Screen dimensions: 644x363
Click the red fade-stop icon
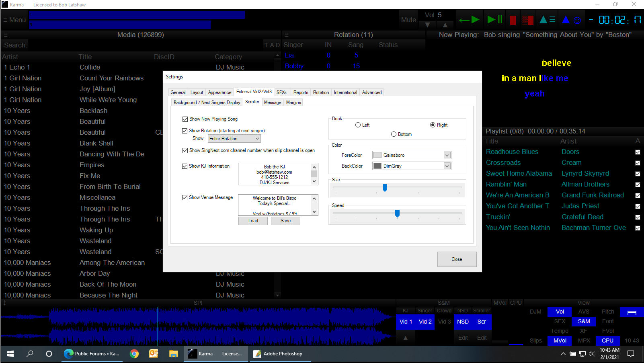tap(527, 20)
